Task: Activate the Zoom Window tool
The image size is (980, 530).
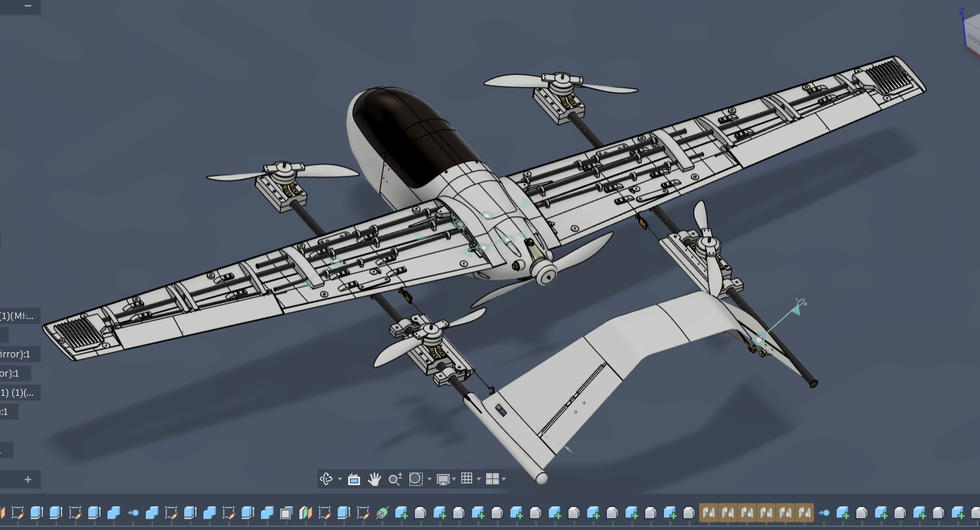Action: tap(416, 479)
